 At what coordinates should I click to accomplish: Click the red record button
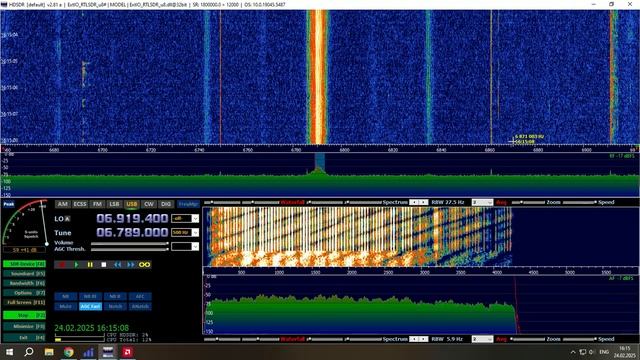pyautogui.click(x=62, y=265)
